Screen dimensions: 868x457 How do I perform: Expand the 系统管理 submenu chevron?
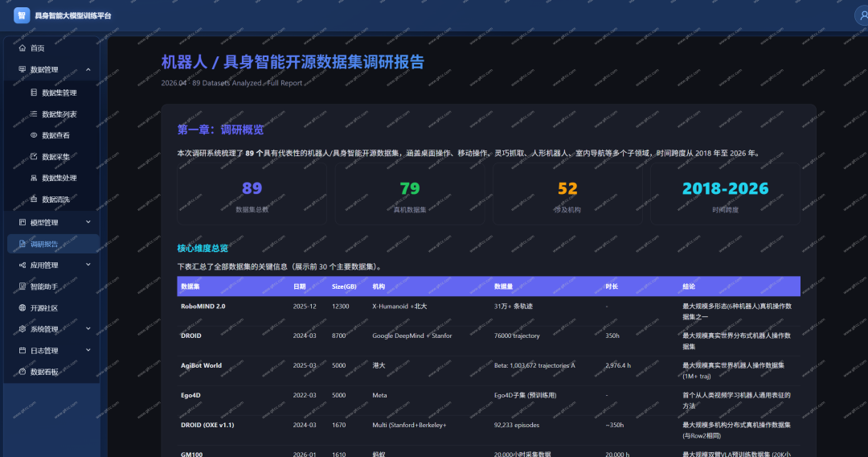pyautogui.click(x=88, y=328)
